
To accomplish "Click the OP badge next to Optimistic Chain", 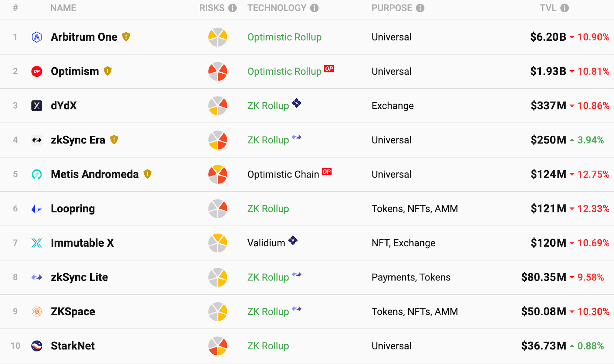I will 327,171.
